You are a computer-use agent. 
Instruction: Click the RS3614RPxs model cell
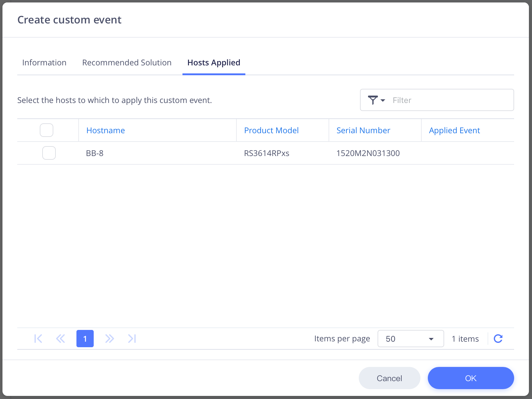(267, 153)
